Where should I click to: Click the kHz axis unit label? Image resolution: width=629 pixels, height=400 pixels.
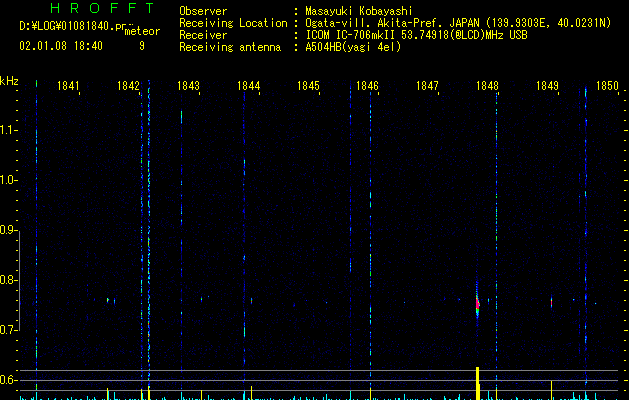pyautogui.click(x=9, y=81)
